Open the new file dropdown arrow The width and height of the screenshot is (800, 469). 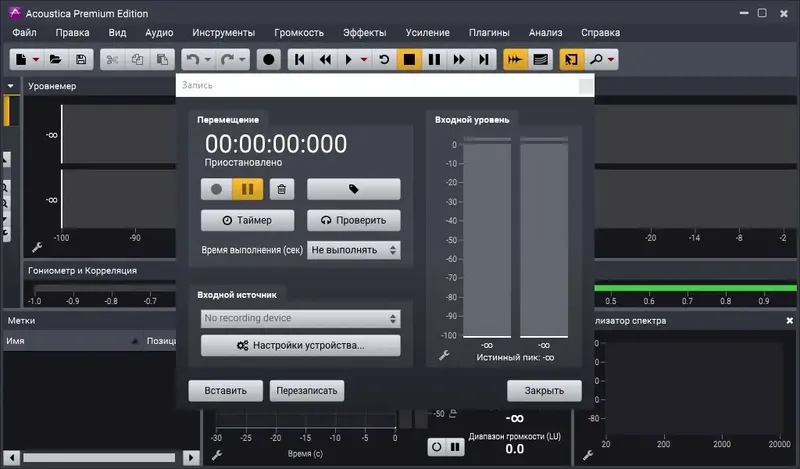pyautogui.click(x=36, y=60)
